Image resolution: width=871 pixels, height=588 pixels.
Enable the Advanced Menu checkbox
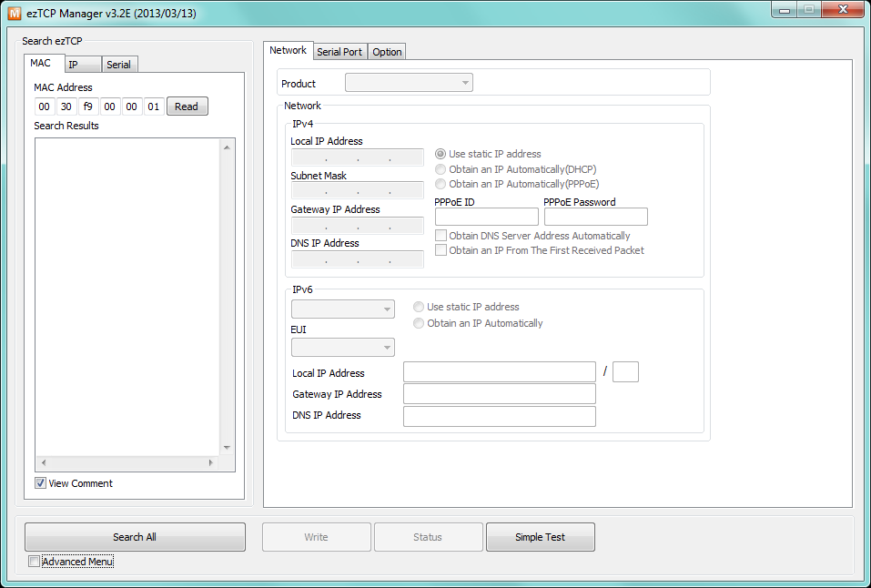[34, 562]
